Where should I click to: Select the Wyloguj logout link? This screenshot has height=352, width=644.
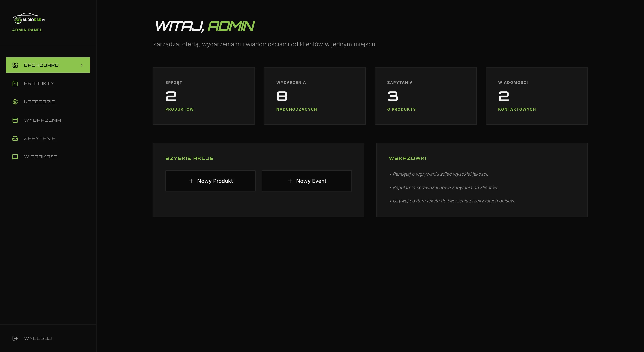pyautogui.click(x=38, y=338)
